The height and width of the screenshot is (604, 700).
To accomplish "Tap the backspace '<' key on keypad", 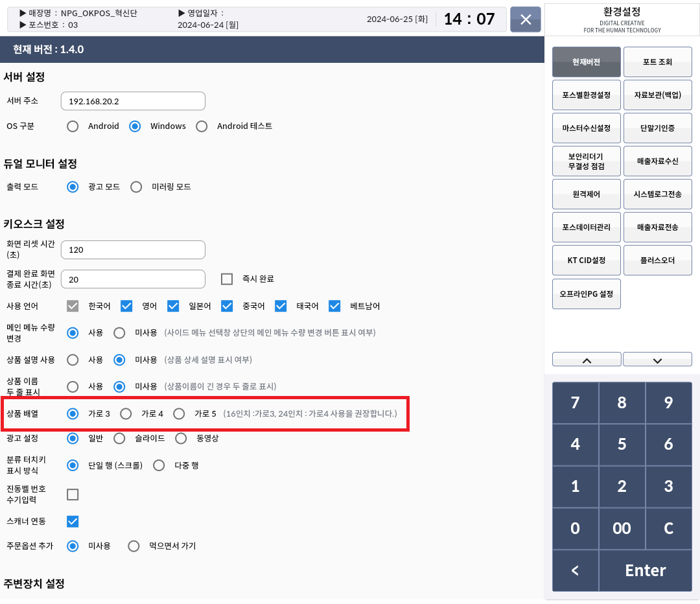I will pos(575,570).
